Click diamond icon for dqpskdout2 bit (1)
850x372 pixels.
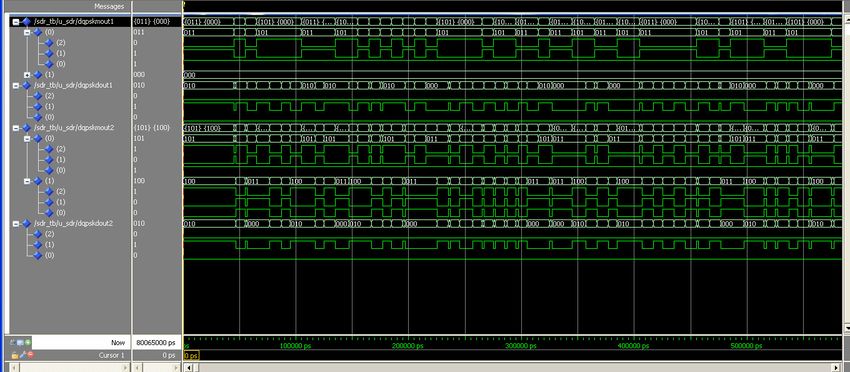37,245
